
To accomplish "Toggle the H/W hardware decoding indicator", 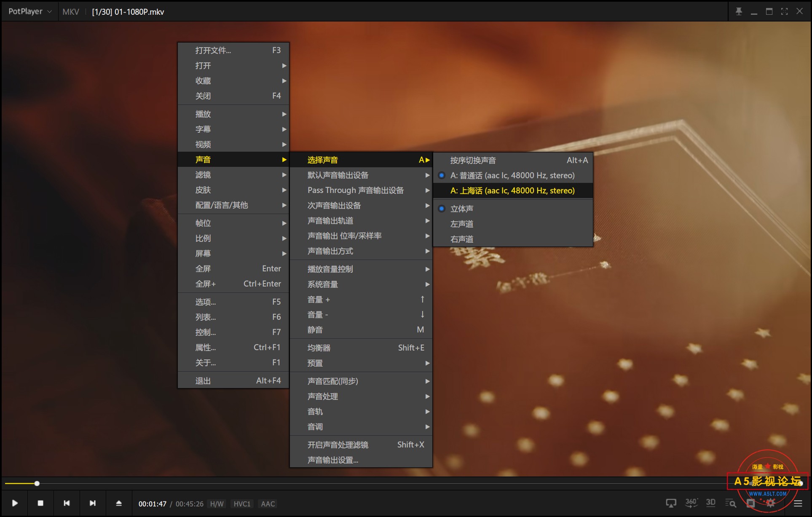I will [x=217, y=504].
